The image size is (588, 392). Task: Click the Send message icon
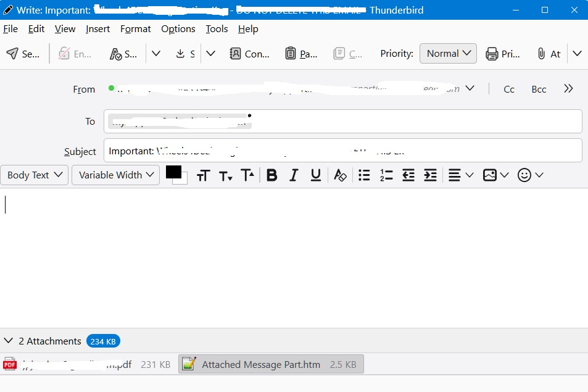(12, 54)
